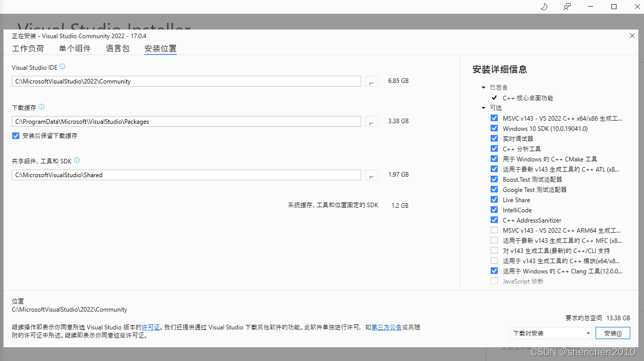Viewport: 644px width, 361px height.
Task: Click the 3.38 GB size value
Action: 398,121
